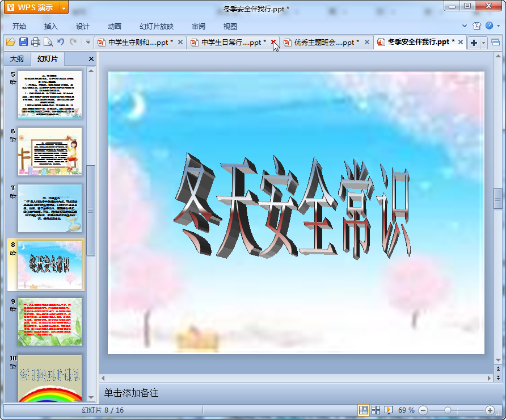
Task: Expand the quick access toolbar customize arrow
Action: (88, 42)
